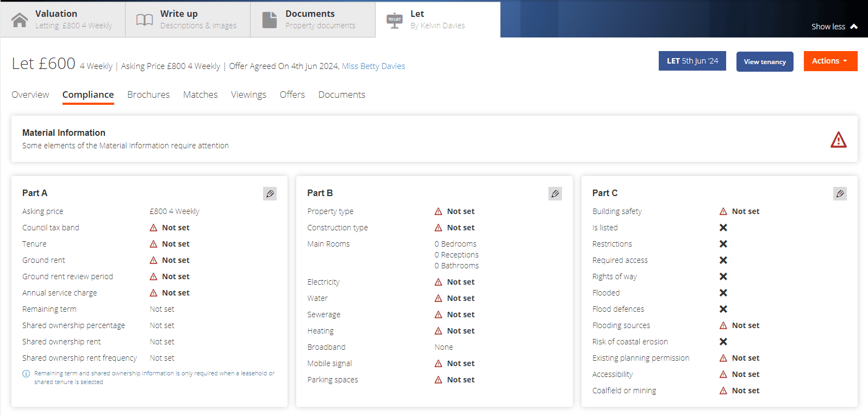
Task: Open the Actions dropdown menu
Action: coord(830,61)
